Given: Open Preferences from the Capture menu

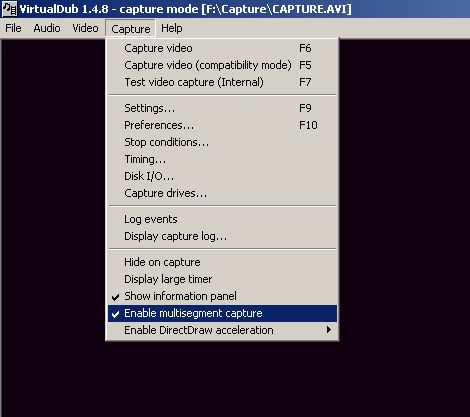Looking at the screenshot, I should pos(222,125).
